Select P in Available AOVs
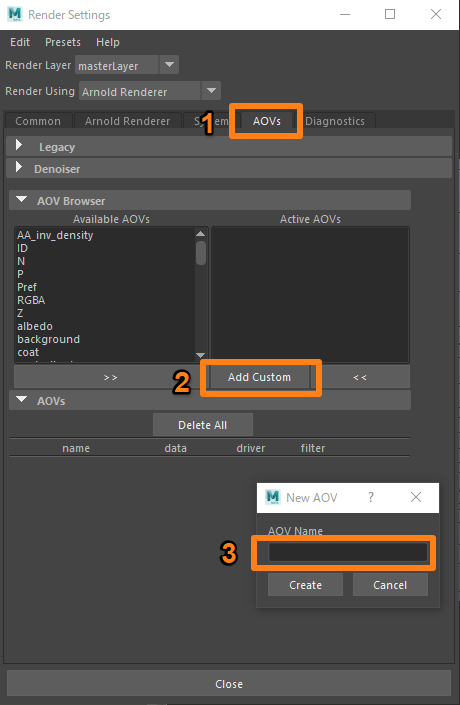The width and height of the screenshot is (460, 705). (20, 274)
